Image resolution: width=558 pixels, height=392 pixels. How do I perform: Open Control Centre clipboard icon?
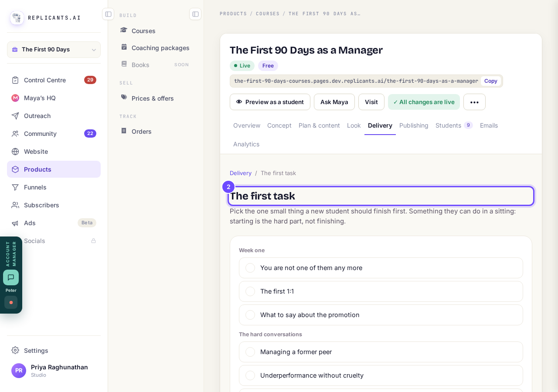(x=15, y=80)
